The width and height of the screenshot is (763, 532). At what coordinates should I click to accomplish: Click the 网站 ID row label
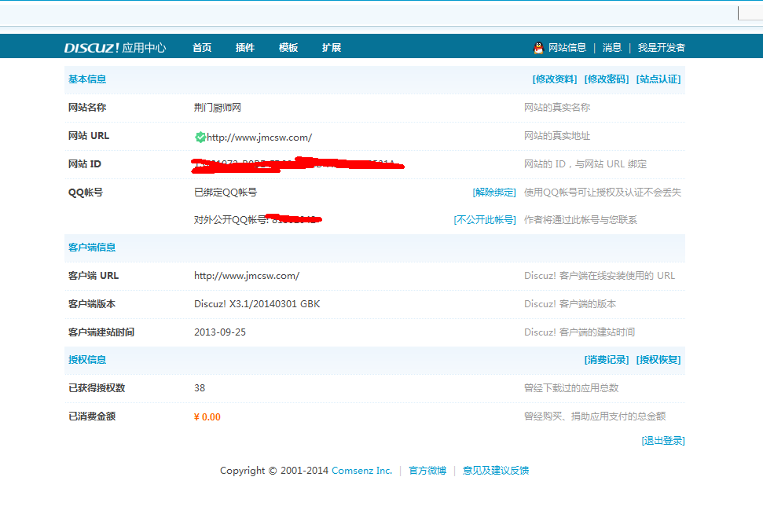pos(85,164)
